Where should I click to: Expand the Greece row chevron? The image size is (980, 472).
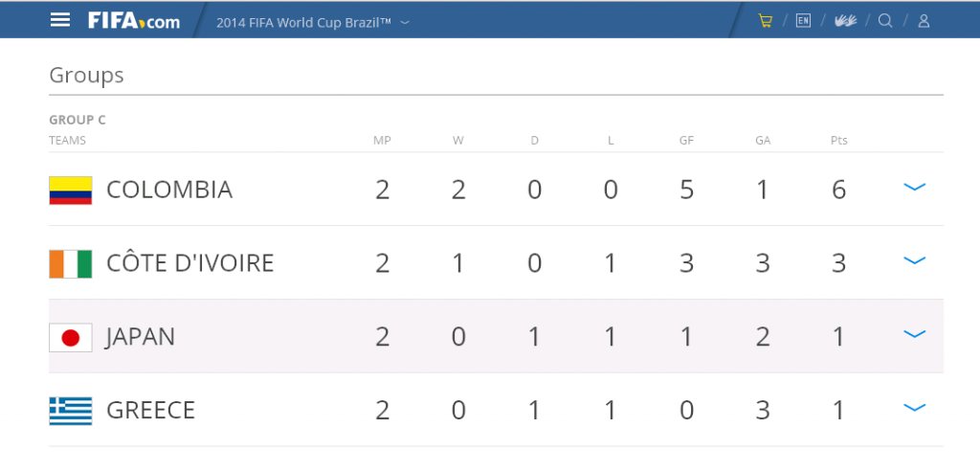[914, 408]
